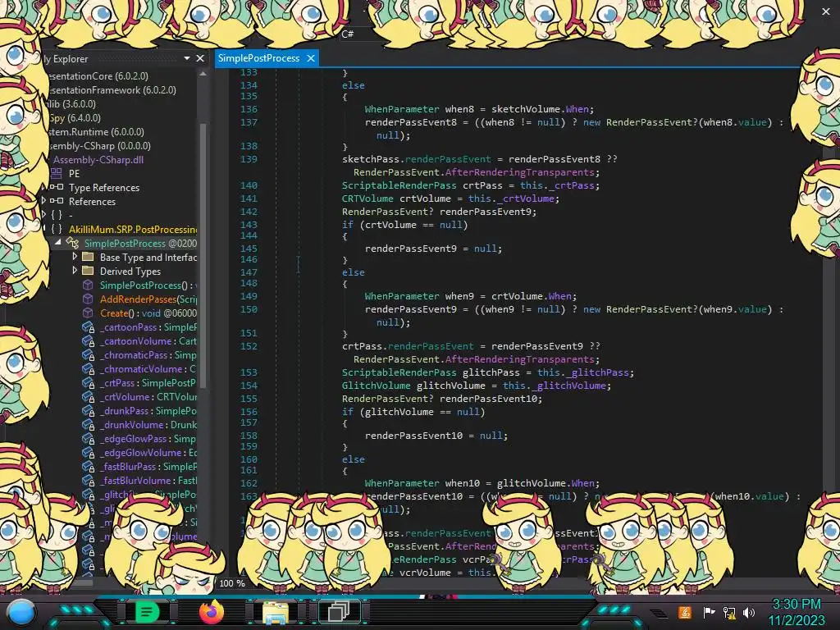Click the orange Java tray icon

pos(685,612)
